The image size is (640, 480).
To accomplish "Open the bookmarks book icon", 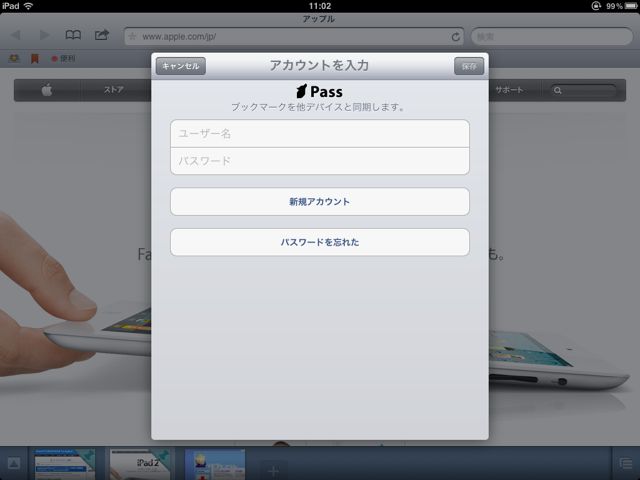I will pyautogui.click(x=73, y=35).
